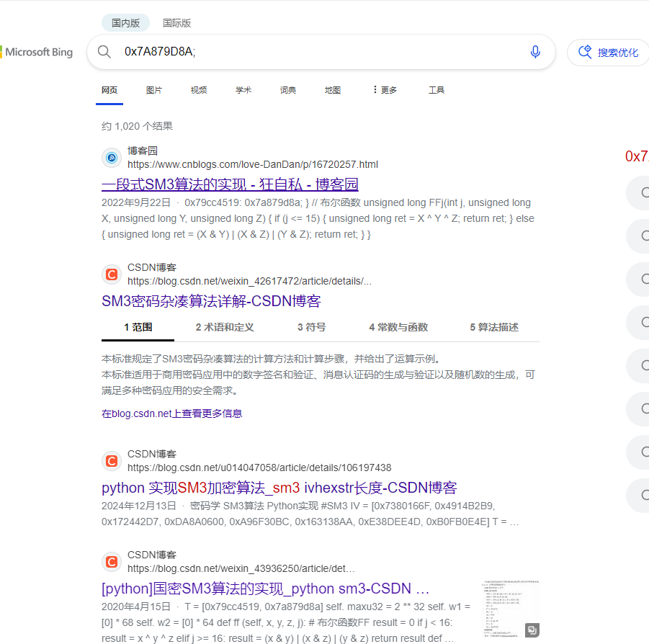Open the 工具 options
Viewport: 649px width, 644px height.
[437, 90]
